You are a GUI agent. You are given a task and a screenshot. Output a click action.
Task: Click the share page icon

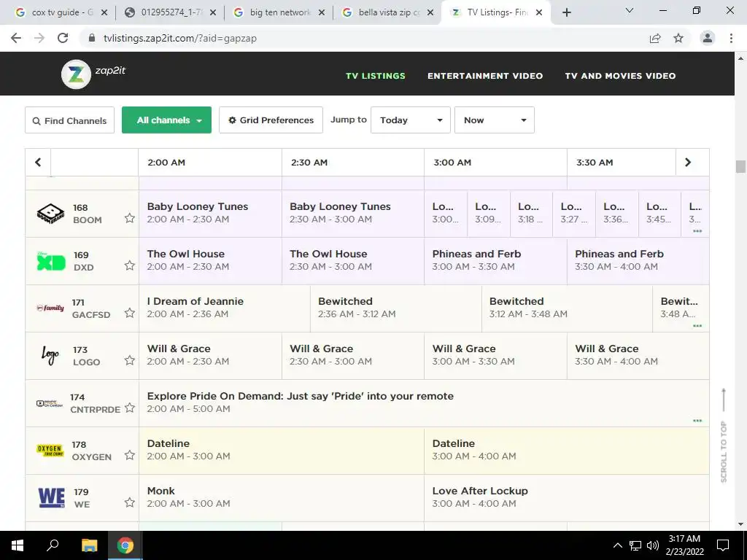[x=655, y=38]
